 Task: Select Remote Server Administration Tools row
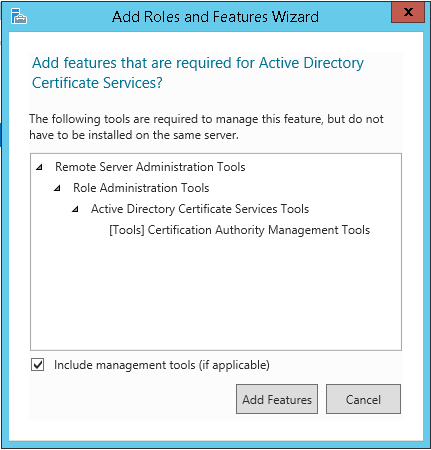[x=150, y=167]
